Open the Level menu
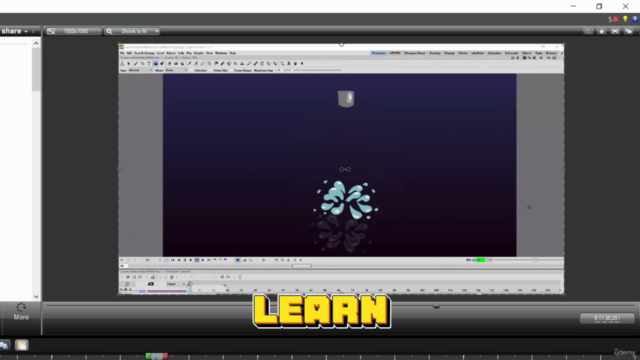Screen dimensions: 640x360 pyautogui.click(x=160, y=53)
